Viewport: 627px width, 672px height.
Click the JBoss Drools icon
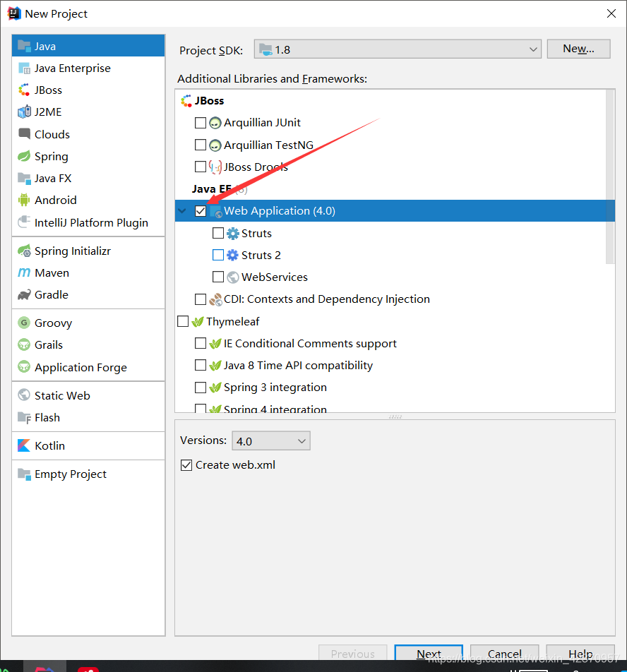215,167
